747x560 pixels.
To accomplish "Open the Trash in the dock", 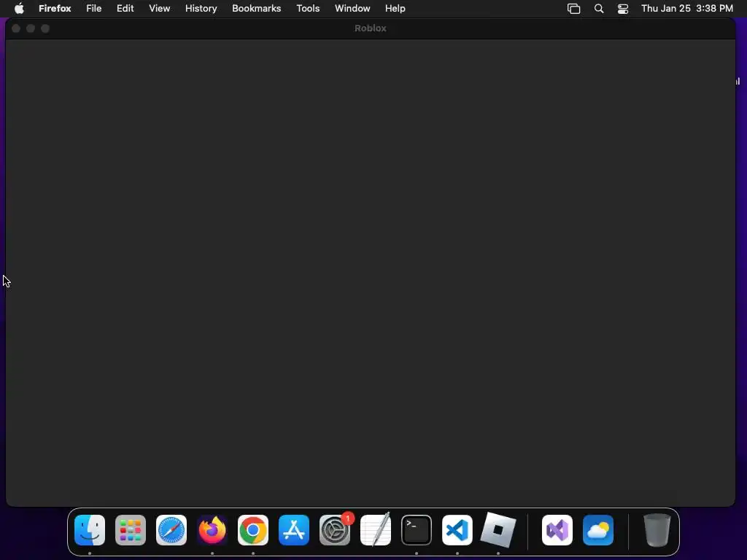I will pyautogui.click(x=657, y=530).
